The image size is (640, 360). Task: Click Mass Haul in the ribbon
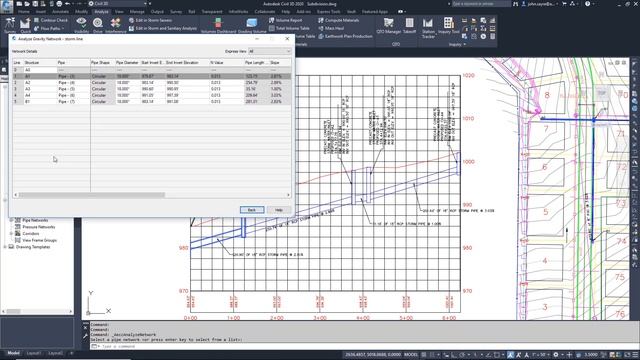click(x=331, y=28)
